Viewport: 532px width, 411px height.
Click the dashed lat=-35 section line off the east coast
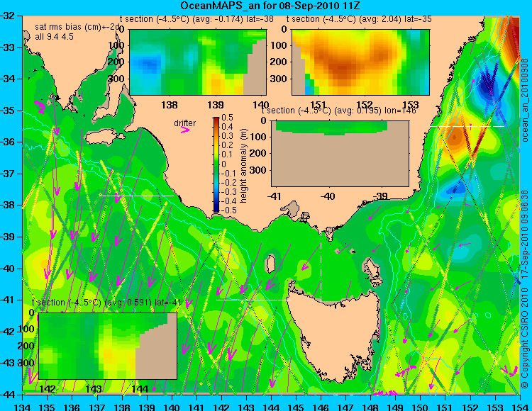click(467, 126)
